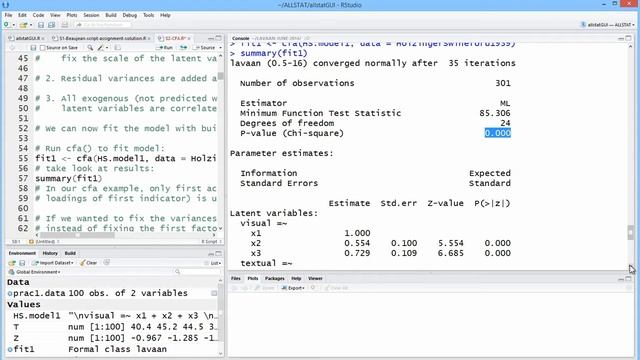
Task: Click the Find/Replace magnifier icon
Action: click(x=90, y=48)
